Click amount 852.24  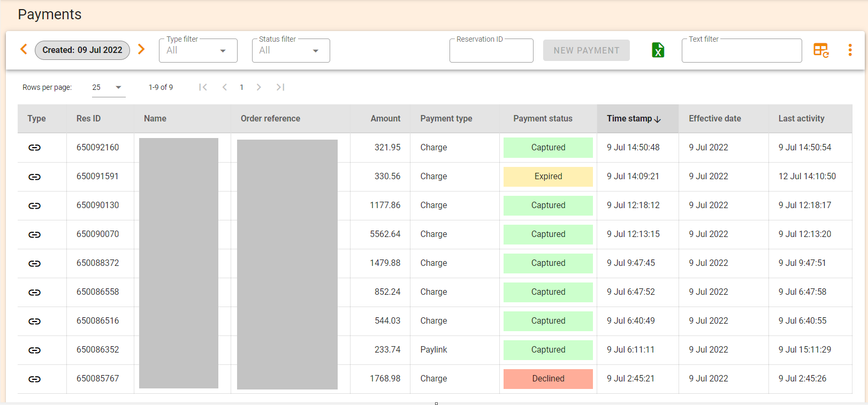387,292
